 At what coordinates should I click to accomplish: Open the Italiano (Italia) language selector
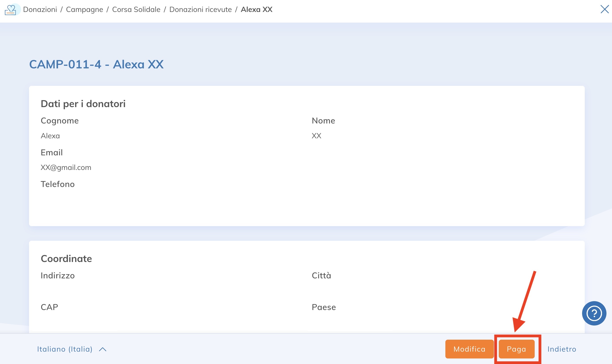click(x=65, y=349)
